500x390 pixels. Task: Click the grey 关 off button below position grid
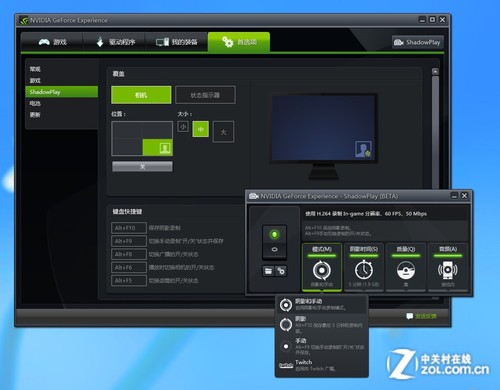click(x=142, y=166)
